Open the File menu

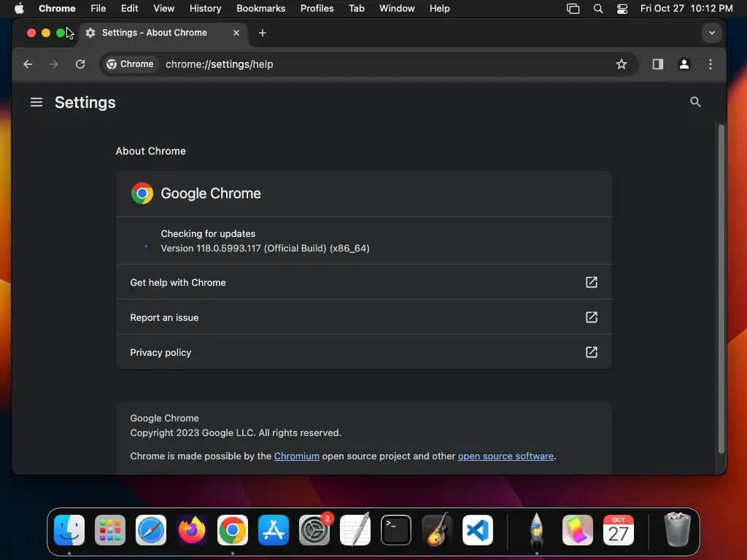coord(98,9)
